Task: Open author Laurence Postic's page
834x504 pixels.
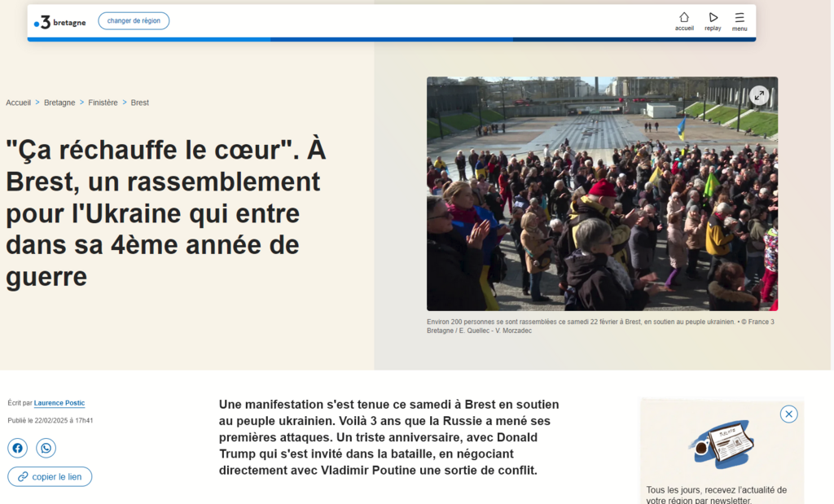Action: point(59,403)
